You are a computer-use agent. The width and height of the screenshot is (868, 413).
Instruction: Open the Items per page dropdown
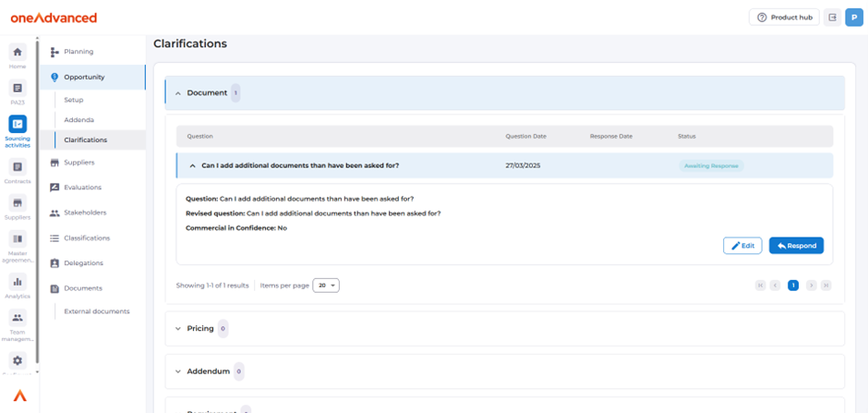coord(326,285)
